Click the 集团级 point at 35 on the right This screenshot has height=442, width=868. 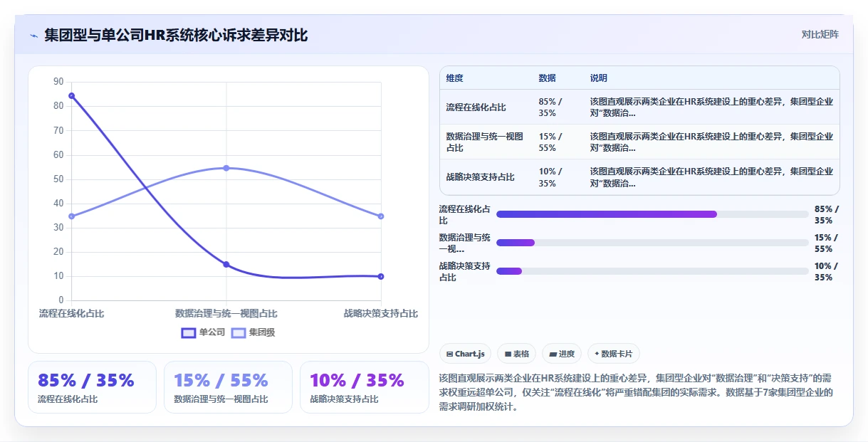(x=381, y=216)
